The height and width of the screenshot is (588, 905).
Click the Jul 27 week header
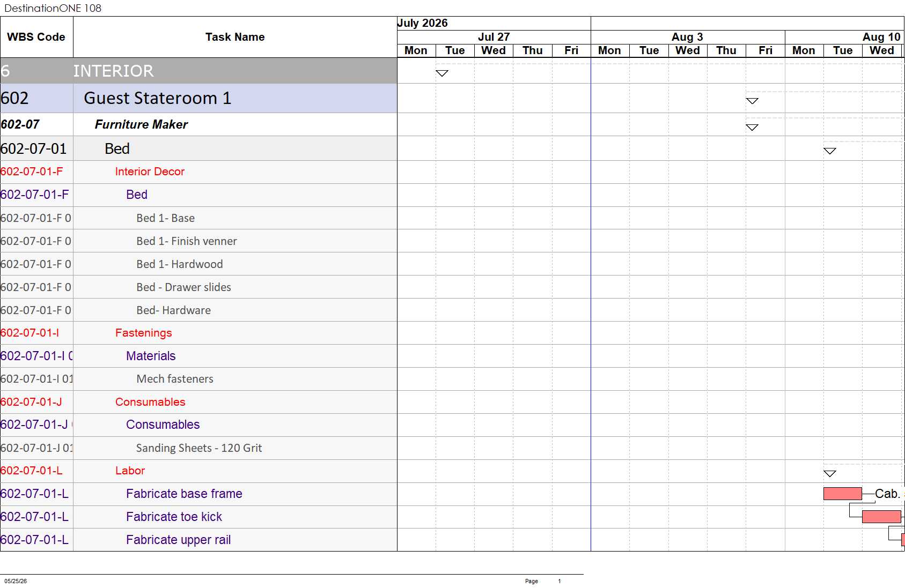click(x=494, y=37)
